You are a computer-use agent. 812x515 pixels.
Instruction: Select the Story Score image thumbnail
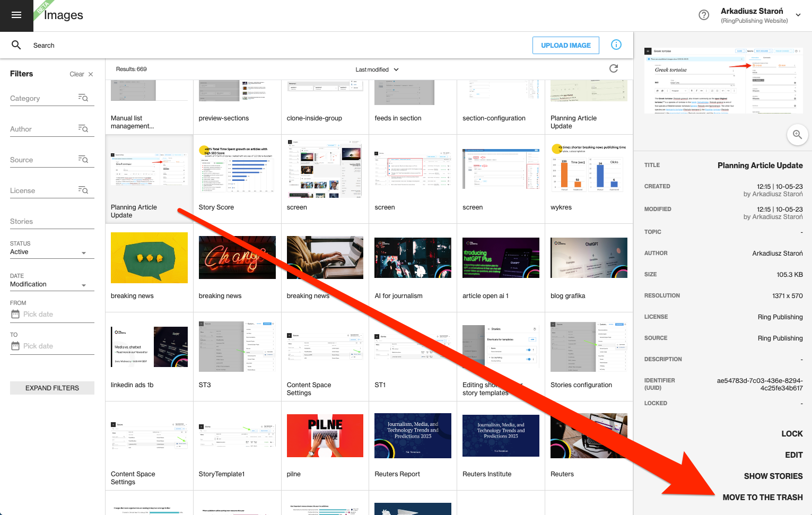(x=237, y=169)
